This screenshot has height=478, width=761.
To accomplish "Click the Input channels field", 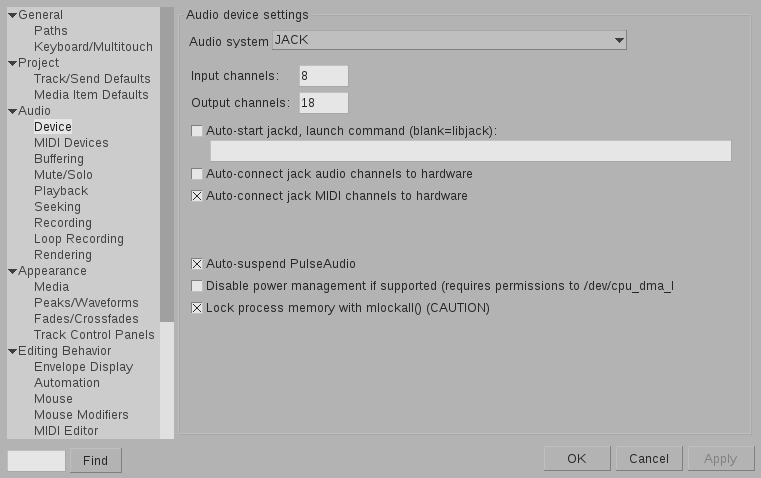I will coord(323,76).
